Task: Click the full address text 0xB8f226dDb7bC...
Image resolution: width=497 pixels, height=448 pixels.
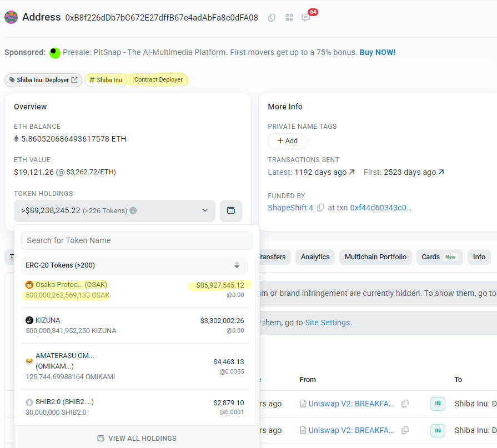Action: [162, 18]
